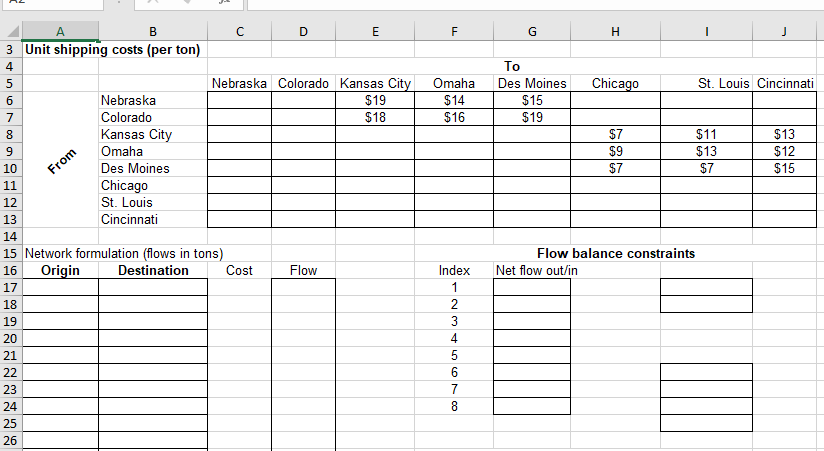The image size is (824, 451).
Task: Select 'Kansas City' column heading in row 5
Action: [x=375, y=84]
